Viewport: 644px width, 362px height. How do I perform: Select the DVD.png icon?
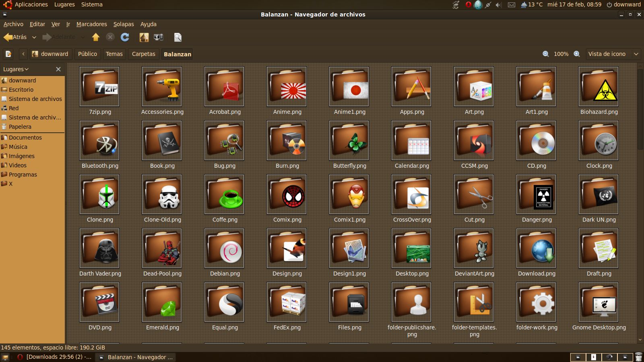[99, 302]
